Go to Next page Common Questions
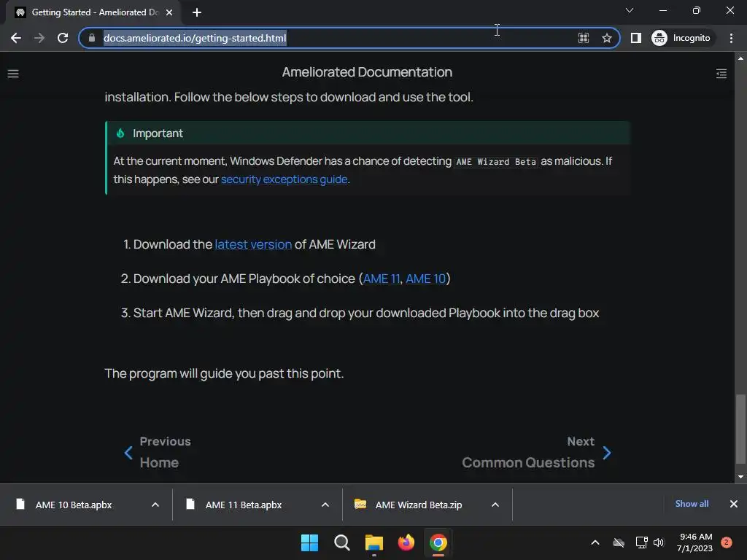Image resolution: width=747 pixels, height=560 pixels. [x=536, y=452]
